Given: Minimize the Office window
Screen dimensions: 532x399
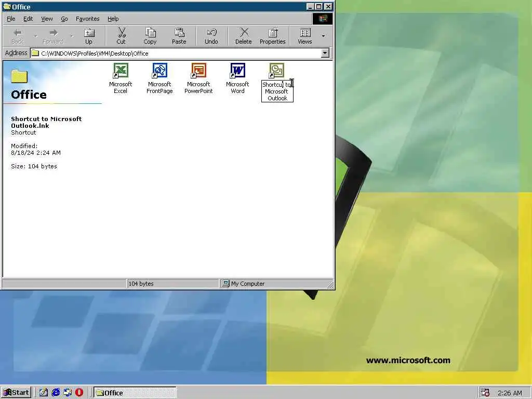Looking at the screenshot, I should pos(310,6).
